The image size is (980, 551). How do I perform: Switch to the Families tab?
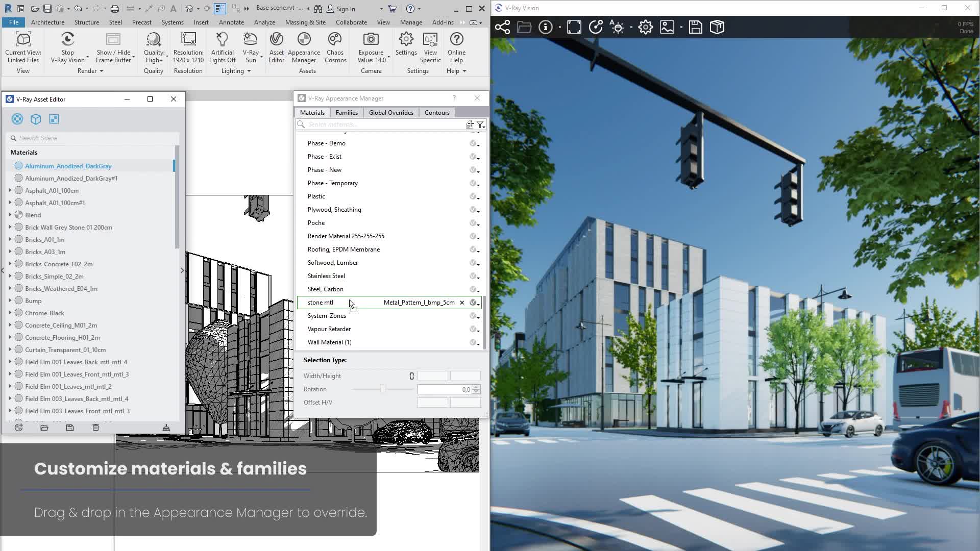(347, 113)
